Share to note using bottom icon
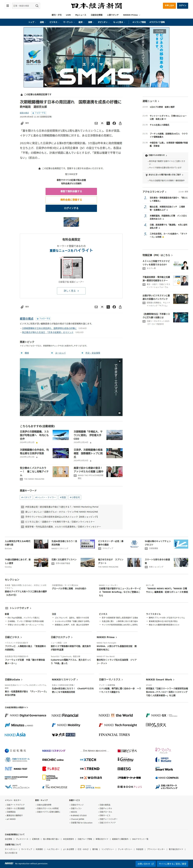This screenshot has height=868, width=193. [x=102, y=307]
